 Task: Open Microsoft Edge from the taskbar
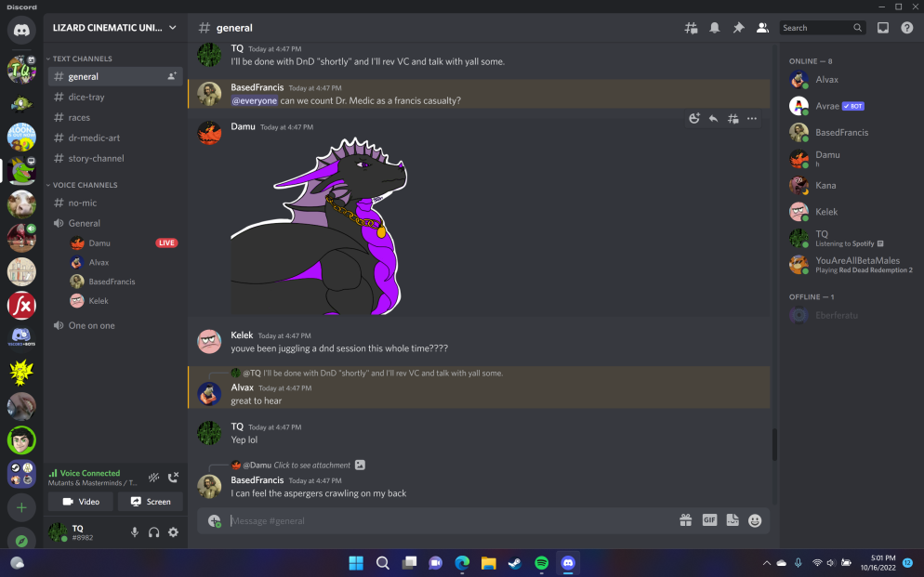tap(462, 563)
